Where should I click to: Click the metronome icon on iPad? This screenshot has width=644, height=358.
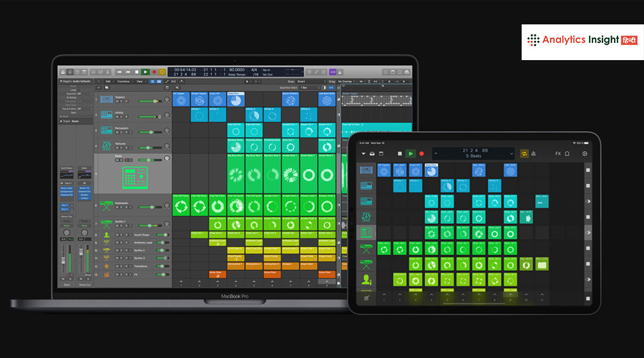coord(534,154)
